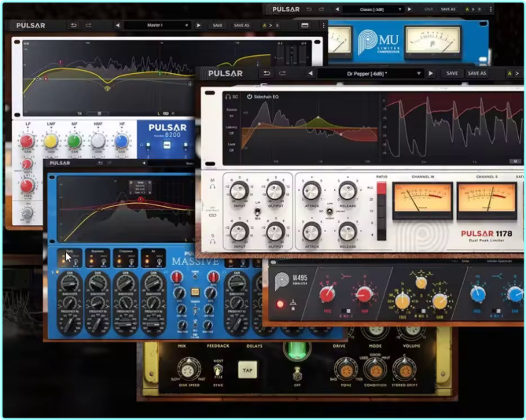This screenshot has width=526, height=420.
Task: Toggle the Sidechain EQ power icon
Action: [249, 97]
